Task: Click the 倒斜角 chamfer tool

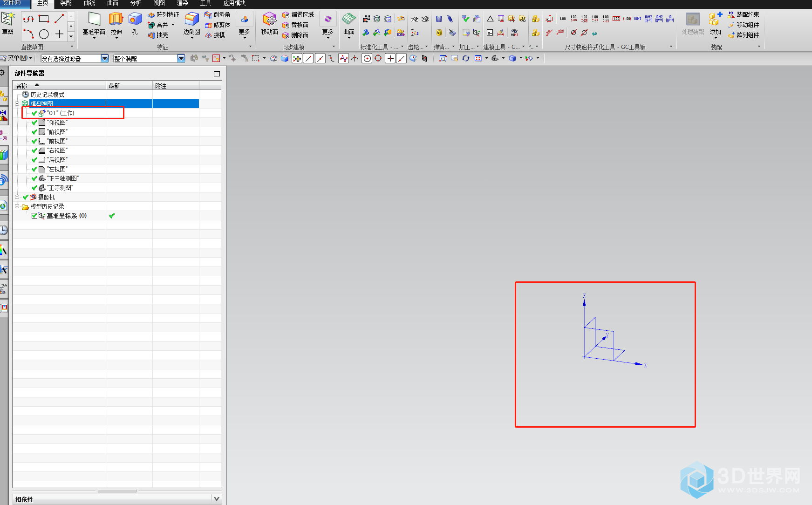Action: (217, 15)
